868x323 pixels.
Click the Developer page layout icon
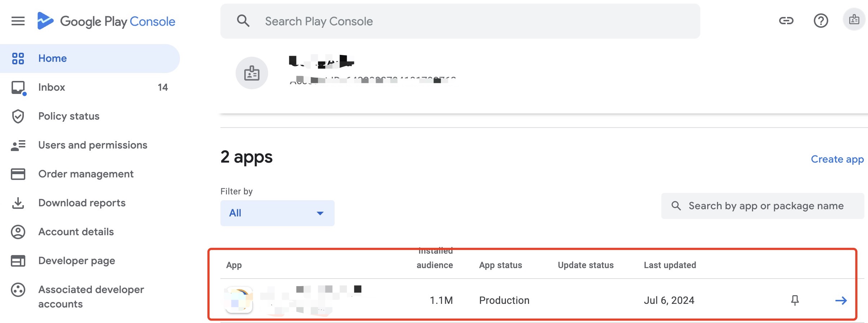coord(18,261)
